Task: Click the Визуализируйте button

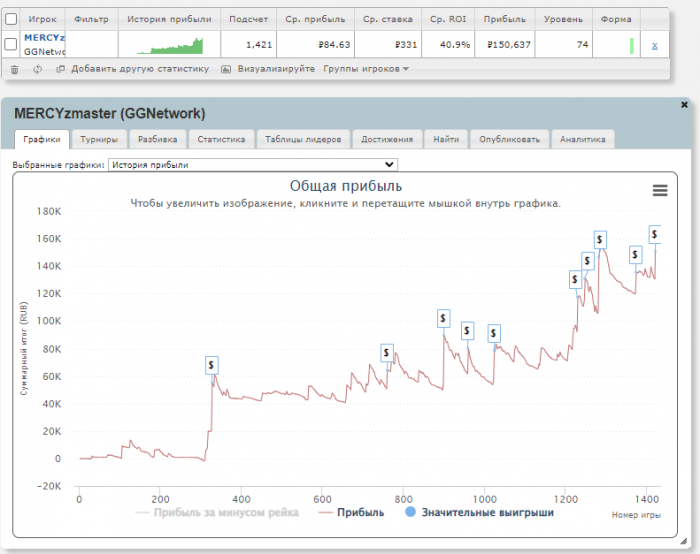Action: pos(276,69)
